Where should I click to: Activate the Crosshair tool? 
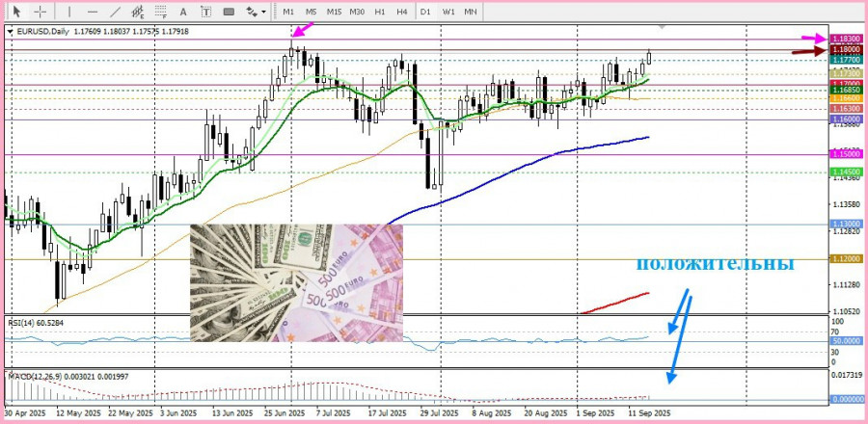40,11
